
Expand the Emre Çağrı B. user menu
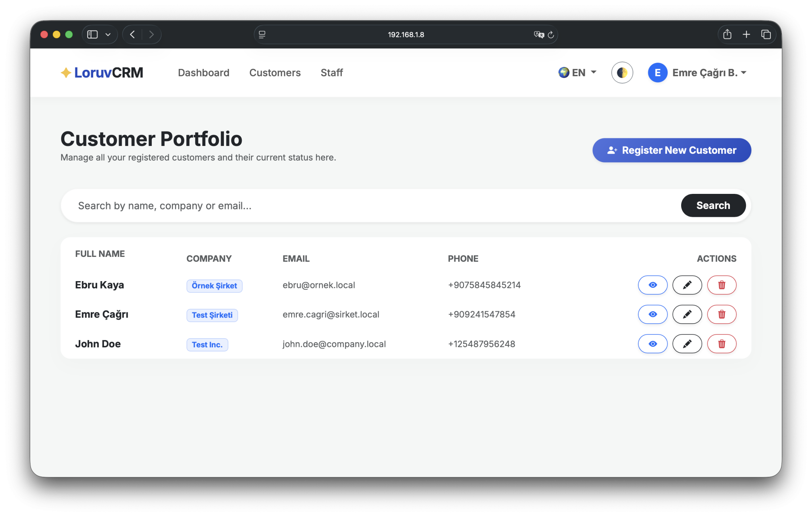[698, 73]
